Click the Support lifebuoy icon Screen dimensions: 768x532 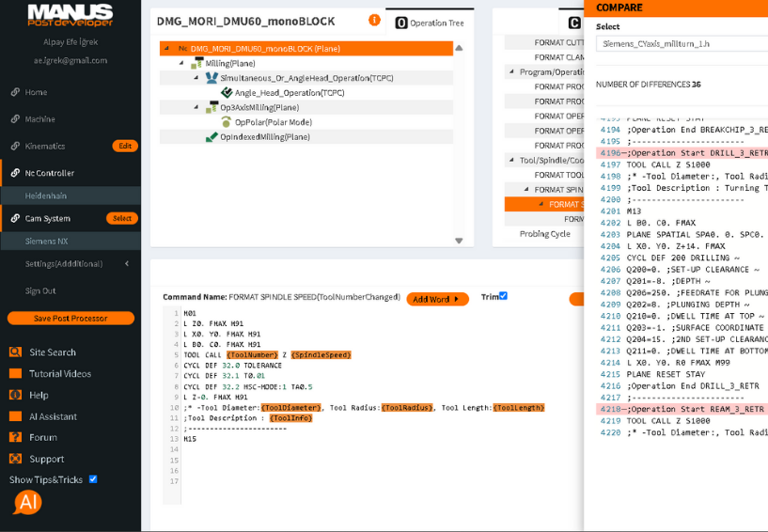click(x=15, y=459)
